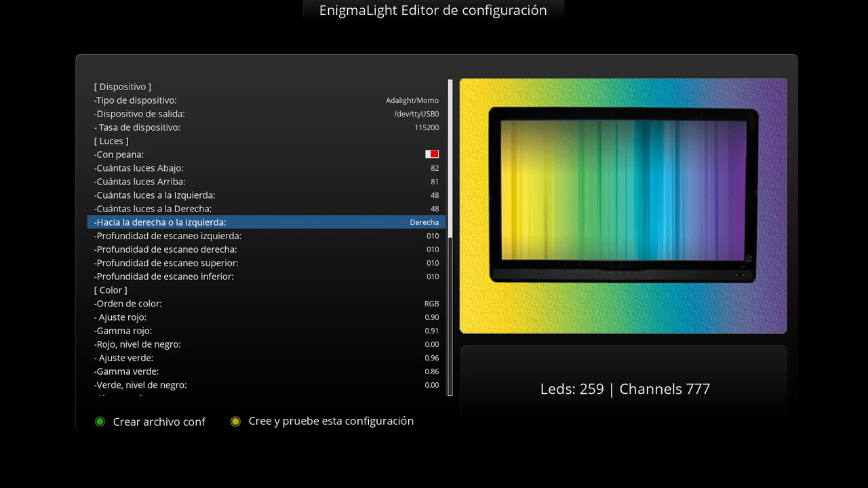Click Crear archivo conf label
Viewport: 868px width, 488px height.
point(159,422)
